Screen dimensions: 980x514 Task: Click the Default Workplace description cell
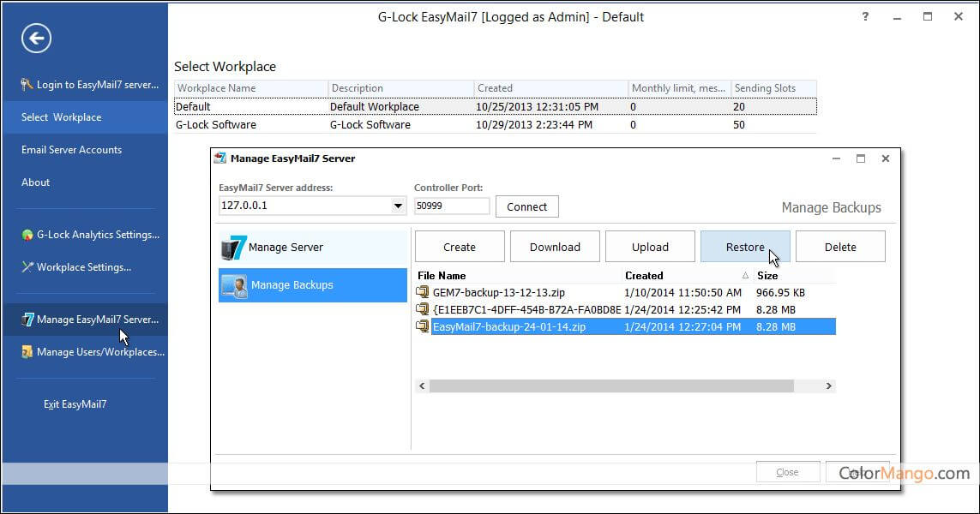375,107
